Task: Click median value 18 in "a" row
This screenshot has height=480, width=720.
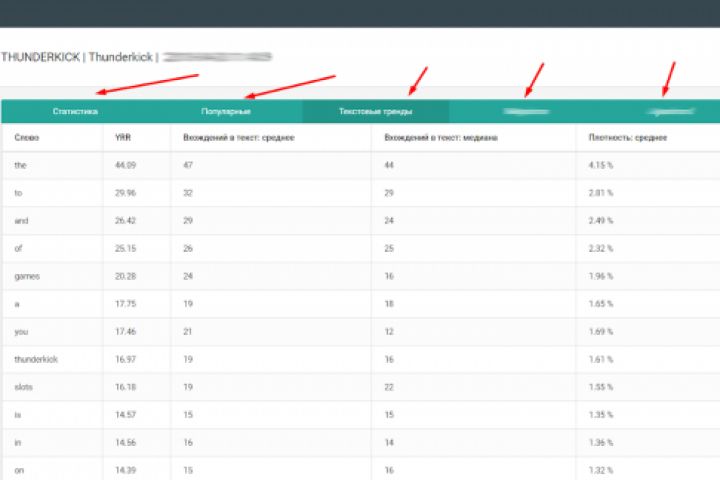Action: (389, 304)
